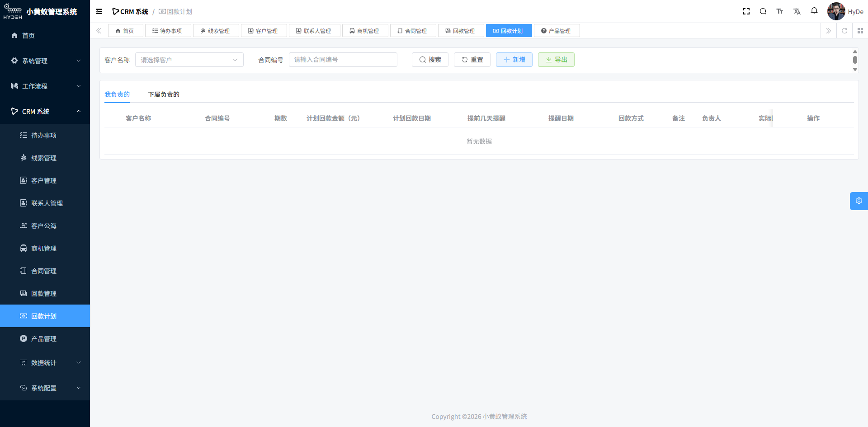Switch to the 客户管理 page tab
Image resolution: width=868 pixels, height=427 pixels.
coord(264,31)
